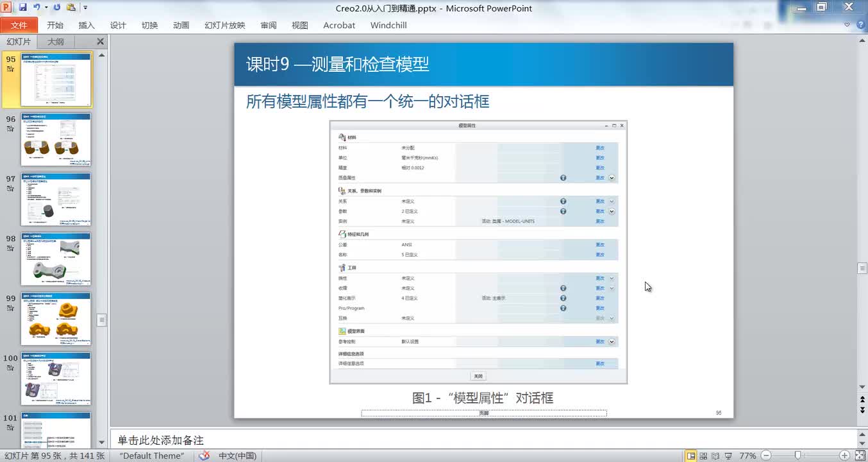Click the main editor vertical scrollbar handle
868x462 pixels.
pos(862,268)
